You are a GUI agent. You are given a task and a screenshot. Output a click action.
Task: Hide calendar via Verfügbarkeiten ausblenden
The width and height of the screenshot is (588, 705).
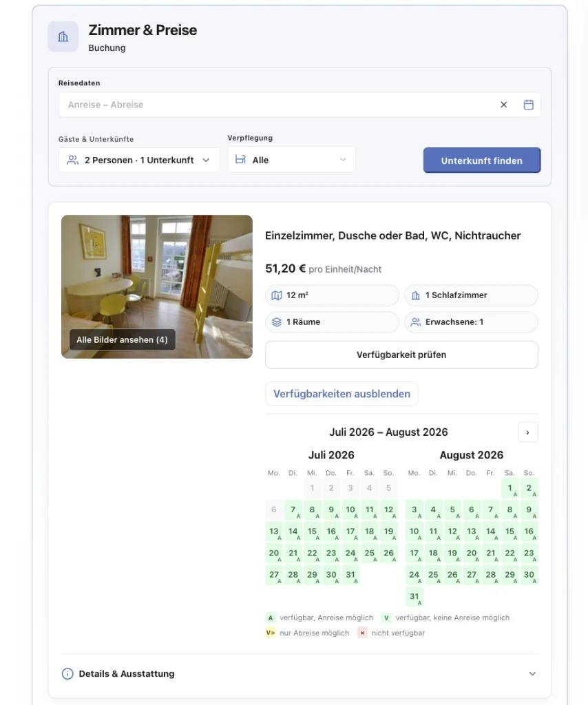coord(342,394)
